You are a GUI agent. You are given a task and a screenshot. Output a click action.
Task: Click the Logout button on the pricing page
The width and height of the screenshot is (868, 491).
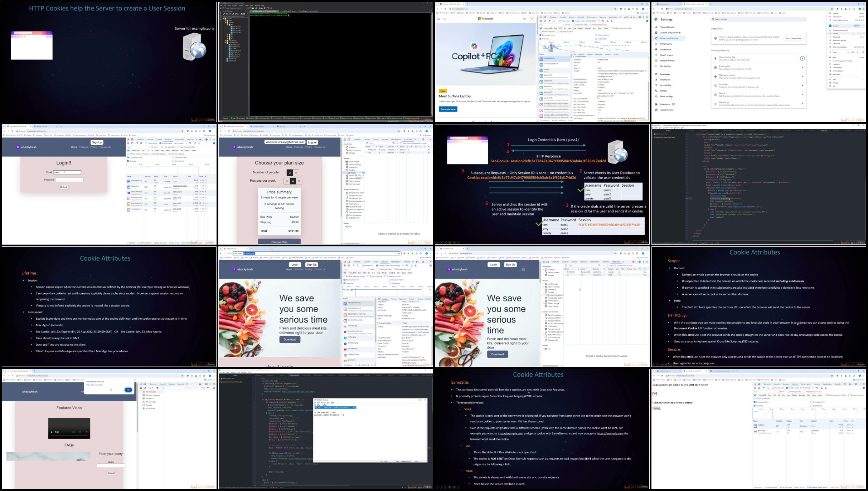click(x=312, y=142)
